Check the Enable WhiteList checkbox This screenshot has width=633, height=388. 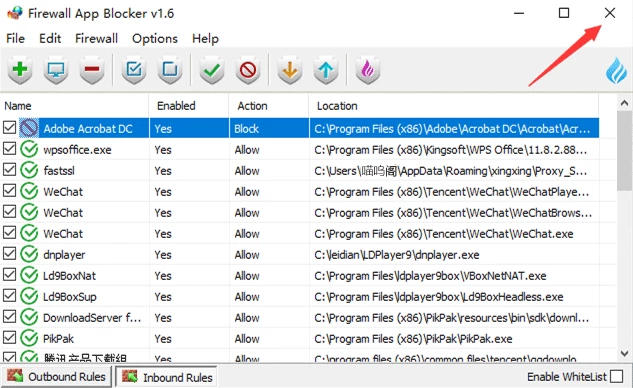click(616, 376)
